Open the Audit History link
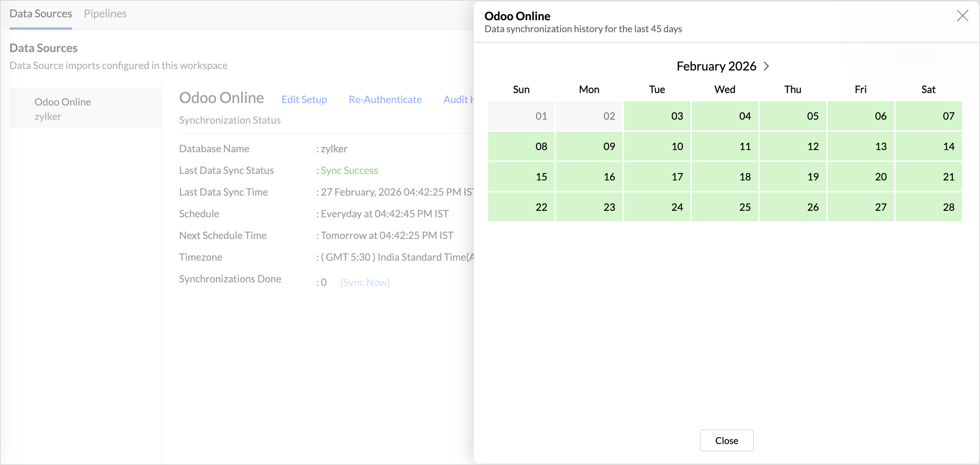 (458, 99)
